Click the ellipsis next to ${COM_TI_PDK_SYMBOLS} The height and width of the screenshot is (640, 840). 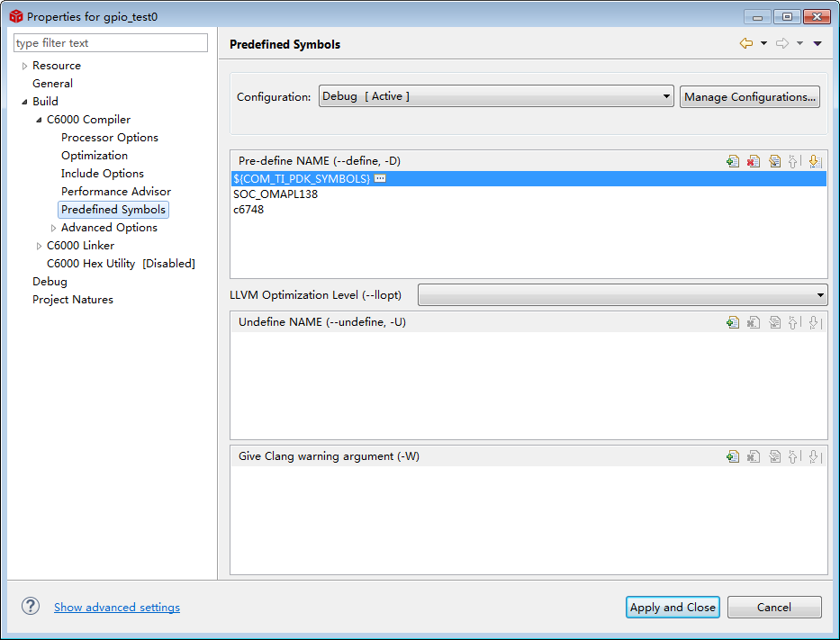(380, 179)
